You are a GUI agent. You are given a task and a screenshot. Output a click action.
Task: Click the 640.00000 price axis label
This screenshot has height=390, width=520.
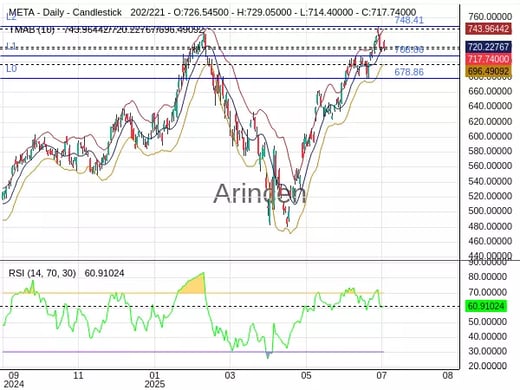[490, 106]
